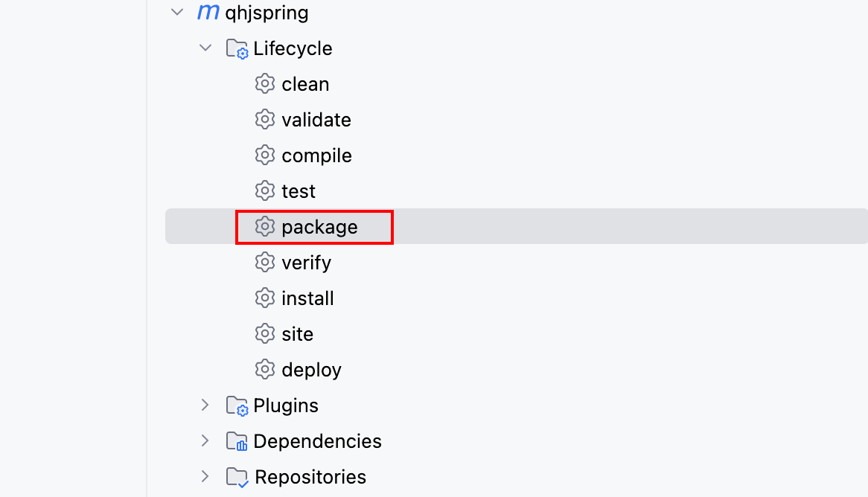Click the Maven 'm' icon for qhjspring
The image size is (868, 497).
208,12
